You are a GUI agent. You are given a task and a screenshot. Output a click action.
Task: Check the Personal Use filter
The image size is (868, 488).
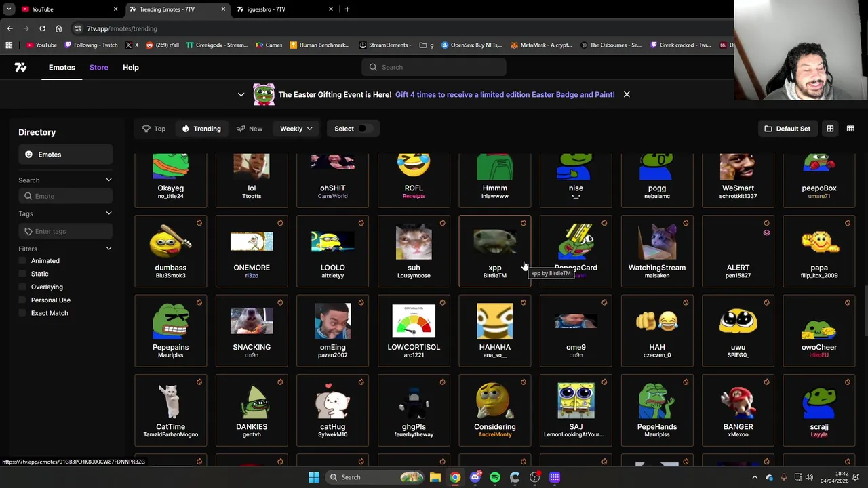[22, 300]
